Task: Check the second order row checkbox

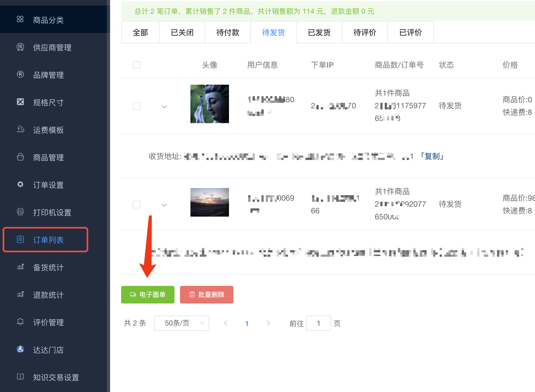Action: [137, 205]
